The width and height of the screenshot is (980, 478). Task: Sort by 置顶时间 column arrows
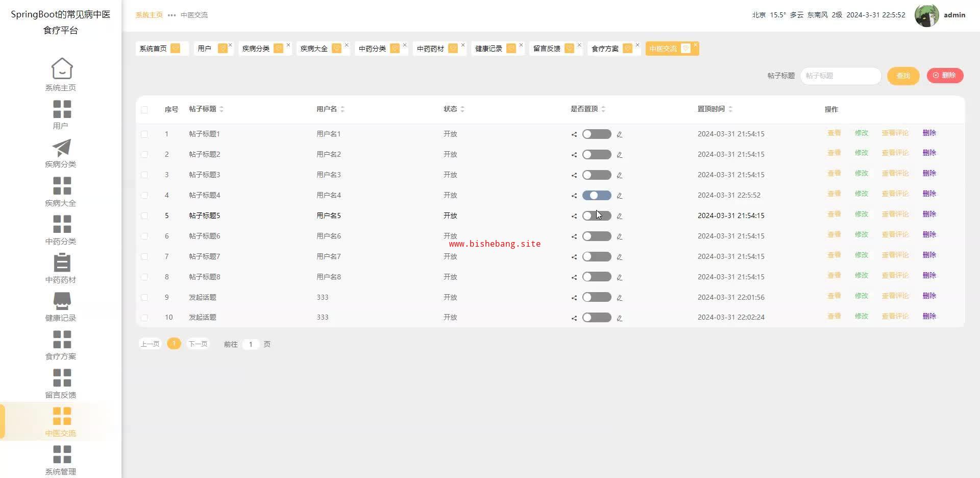730,109
